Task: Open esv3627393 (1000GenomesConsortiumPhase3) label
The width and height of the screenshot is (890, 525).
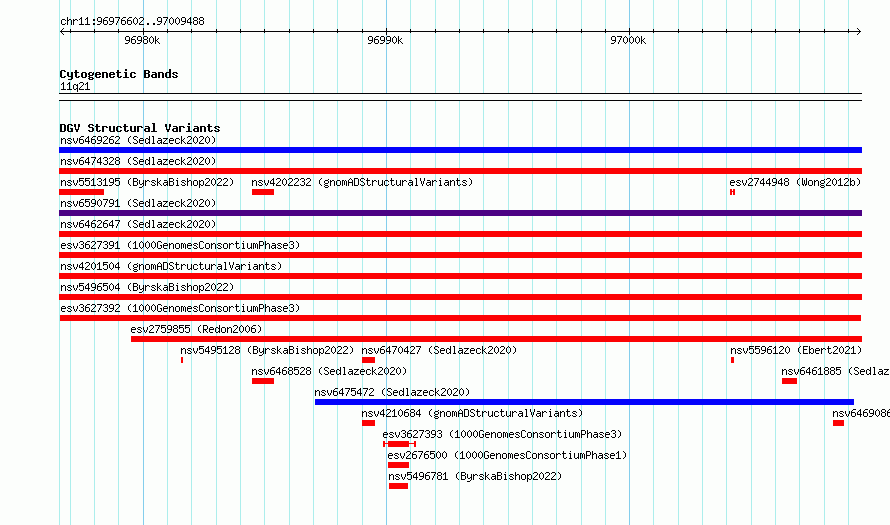Action: (502, 434)
